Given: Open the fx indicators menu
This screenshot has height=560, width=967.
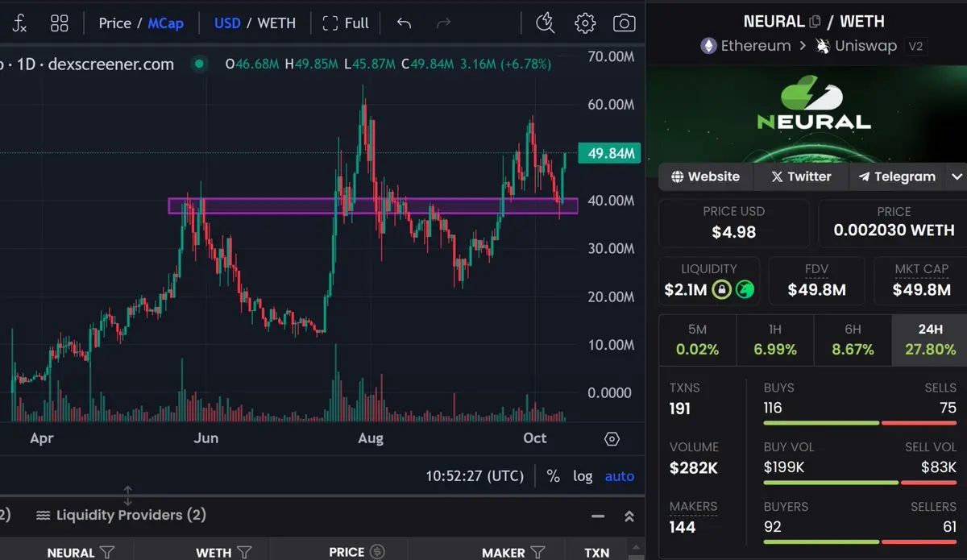Looking at the screenshot, I should [x=19, y=23].
